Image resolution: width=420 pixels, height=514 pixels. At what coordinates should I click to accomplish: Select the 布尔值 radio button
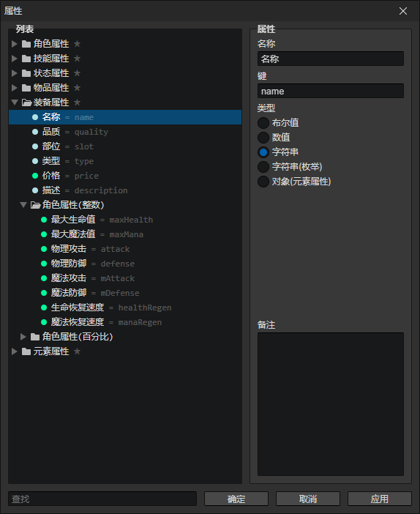coord(263,123)
